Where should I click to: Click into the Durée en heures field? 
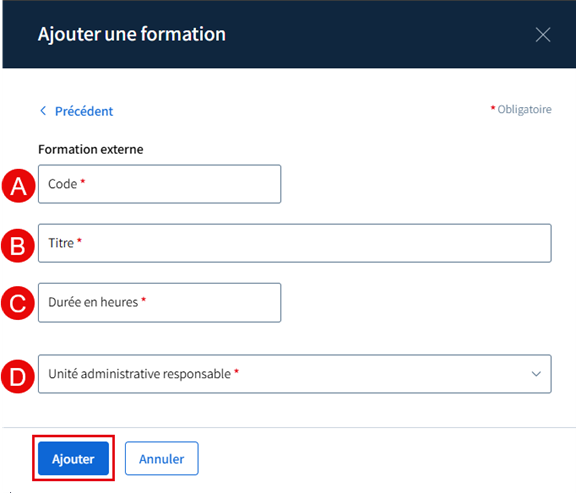[159, 303]
